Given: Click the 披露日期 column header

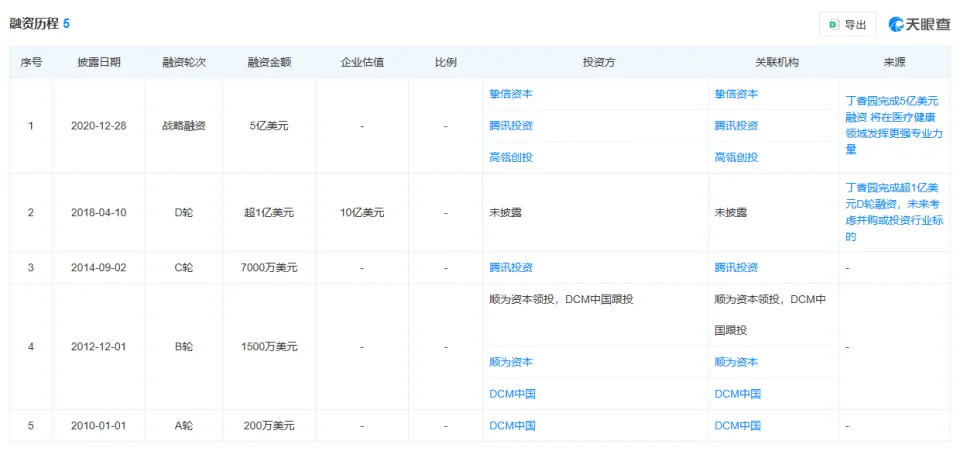Looking at the screenshot, I should click(99, 62).
